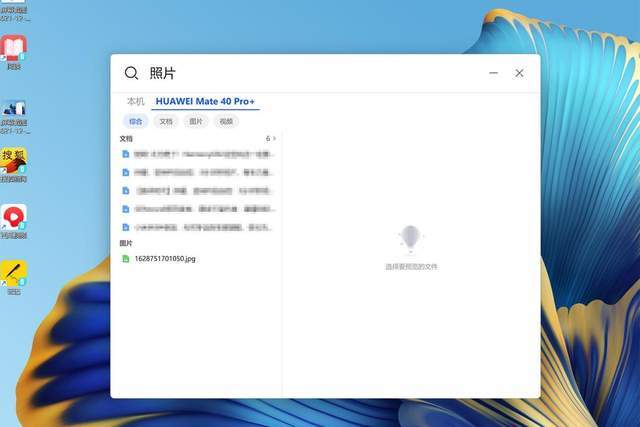Filter results by 视频 chip
Image resolution: width=640 pixels, height=427 pixels.
(x=226, y=121)
